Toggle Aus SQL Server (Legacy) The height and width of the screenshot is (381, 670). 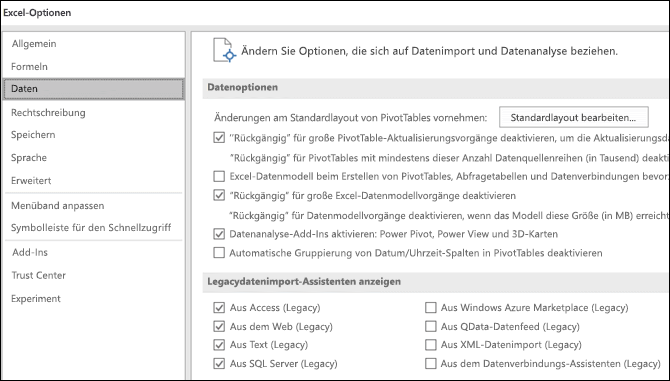coord(219,364)
